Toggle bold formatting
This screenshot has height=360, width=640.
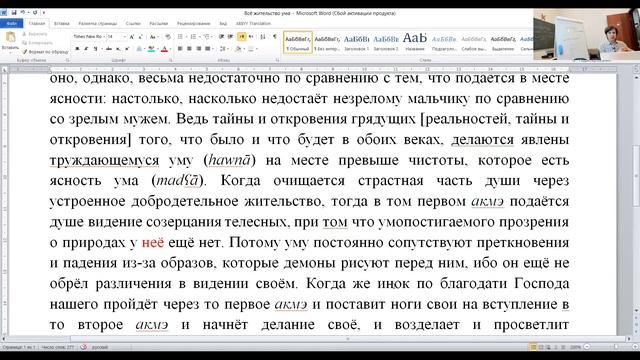coord(77,49)
